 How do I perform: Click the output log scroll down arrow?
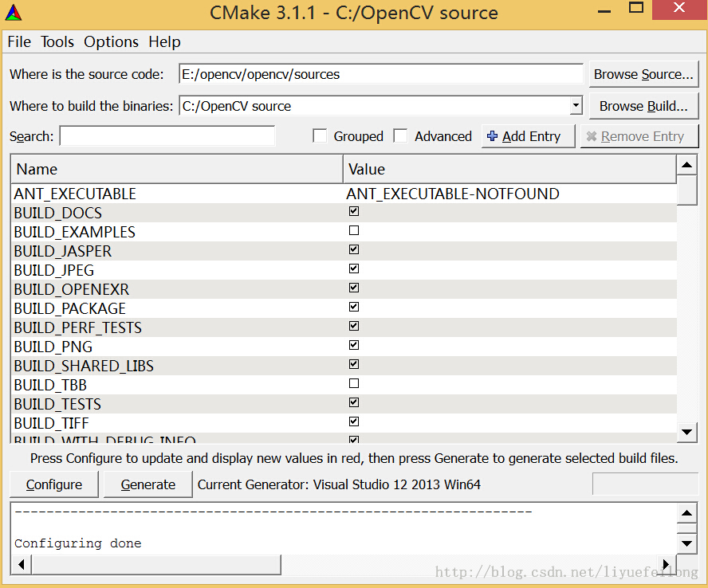686,543
